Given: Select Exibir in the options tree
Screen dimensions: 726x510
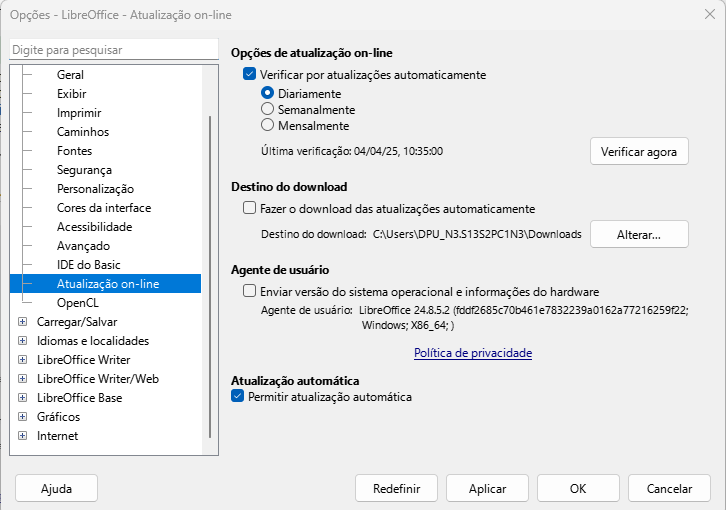Looking at the screenshot, I should click(72, 94).
